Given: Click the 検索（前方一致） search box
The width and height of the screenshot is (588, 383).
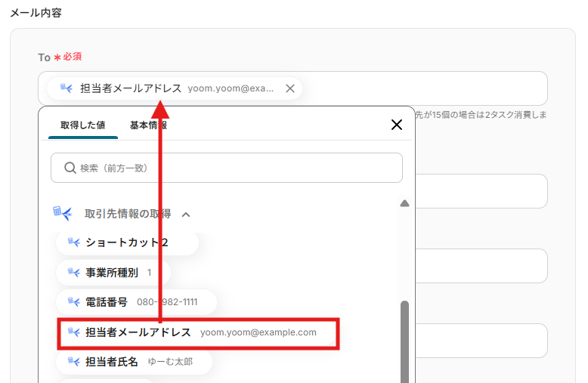Looking at the screenshot, I should pos(227,168).
